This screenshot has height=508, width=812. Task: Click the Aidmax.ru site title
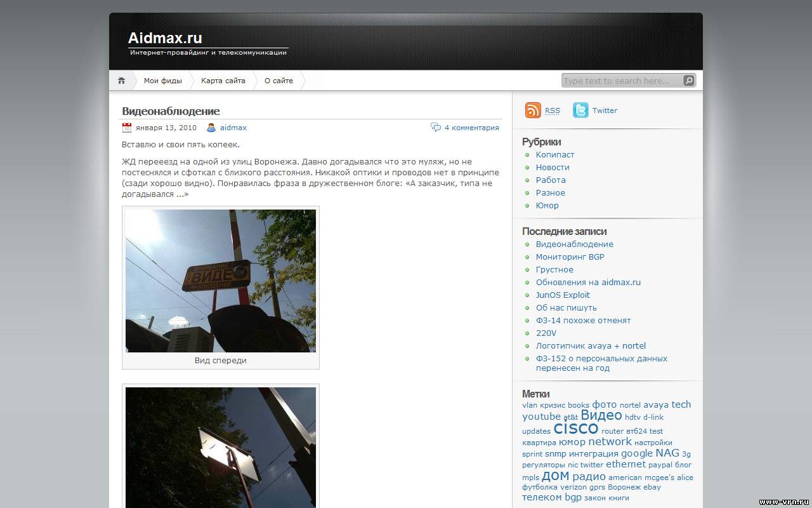(x=165, y=37)
